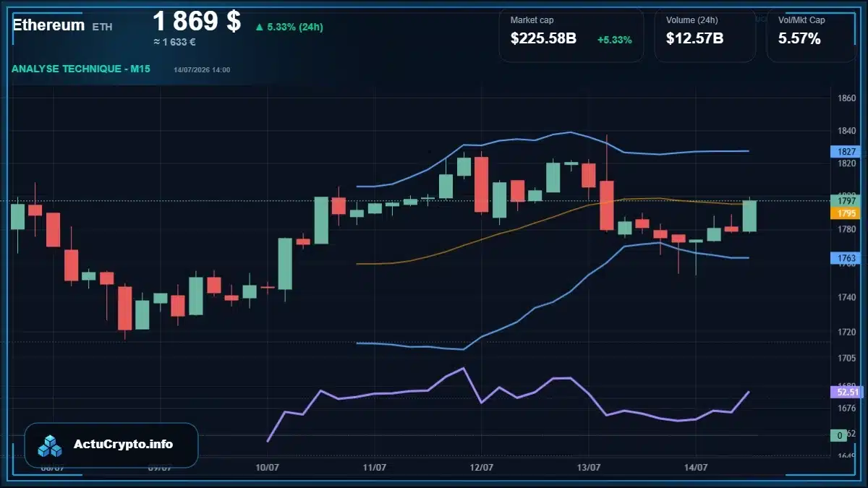Click the 14/07/2026 14:00 timestamp
This screenshot has height=488, width=868.
[202, 70]
